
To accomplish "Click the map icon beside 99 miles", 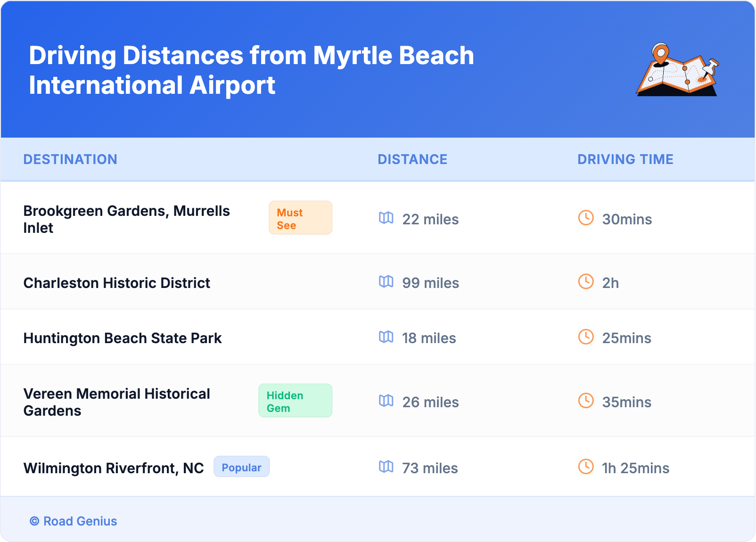I will (386, 281).
